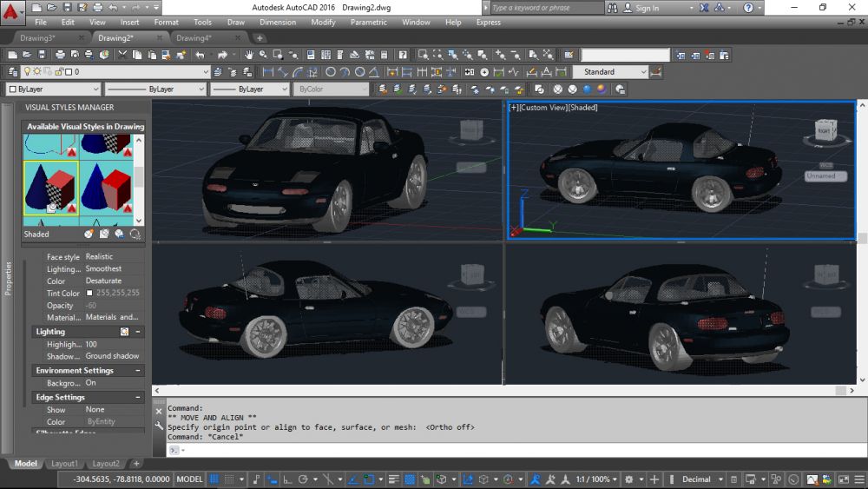Click the New drawing icon in standard toolbar
The image size is (868, 489).
12,55
